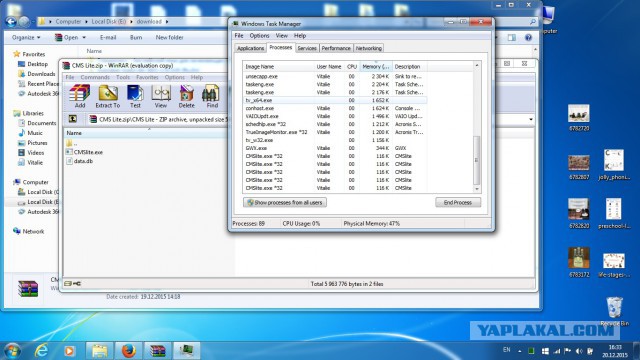Switch to the Applications tab

coord(251,48)
